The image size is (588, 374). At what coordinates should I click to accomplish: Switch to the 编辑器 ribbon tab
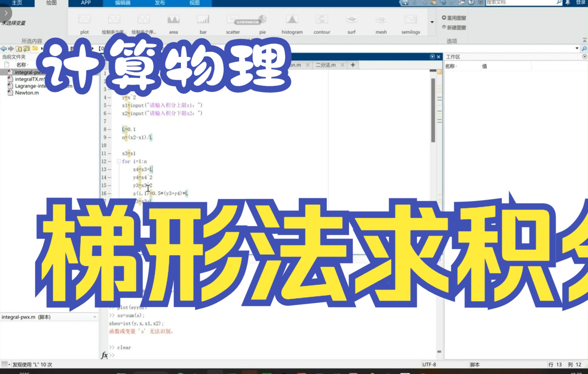(123, 3)
